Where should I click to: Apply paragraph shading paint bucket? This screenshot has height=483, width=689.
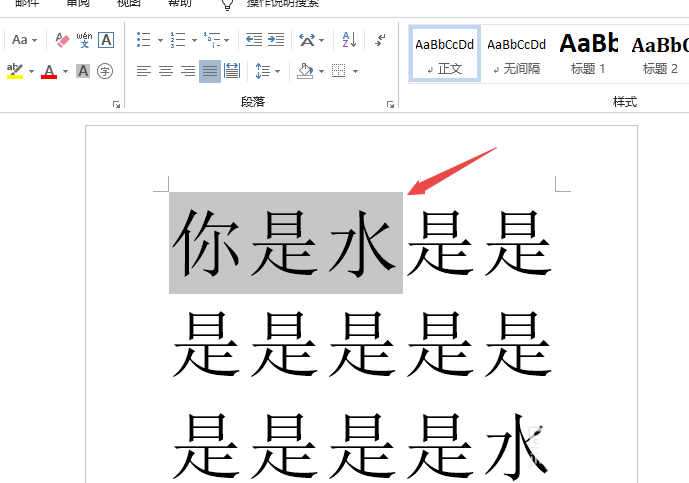tap(305, 71)
